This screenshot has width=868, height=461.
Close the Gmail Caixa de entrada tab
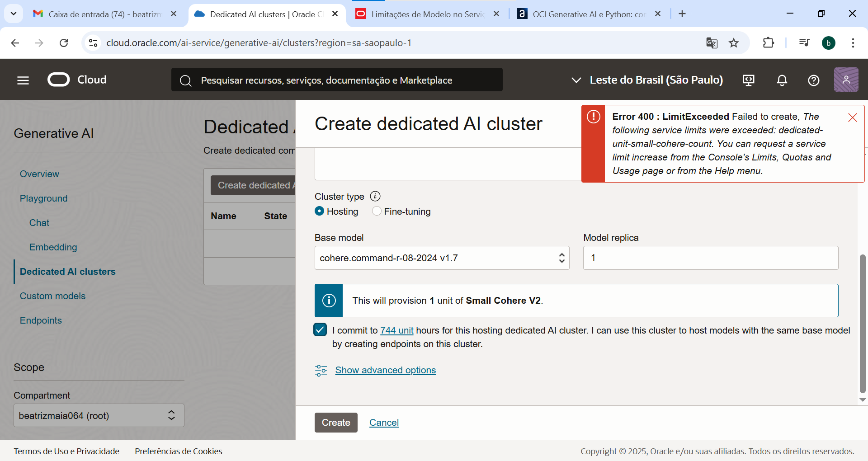[x=174, y=14]
